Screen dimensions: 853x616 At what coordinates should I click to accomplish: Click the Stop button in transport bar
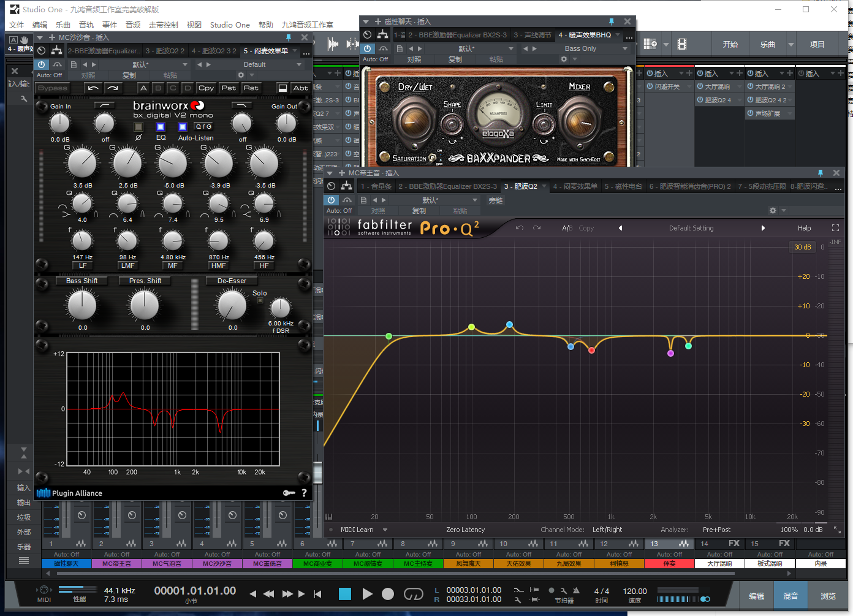click(x=345, y=593)
